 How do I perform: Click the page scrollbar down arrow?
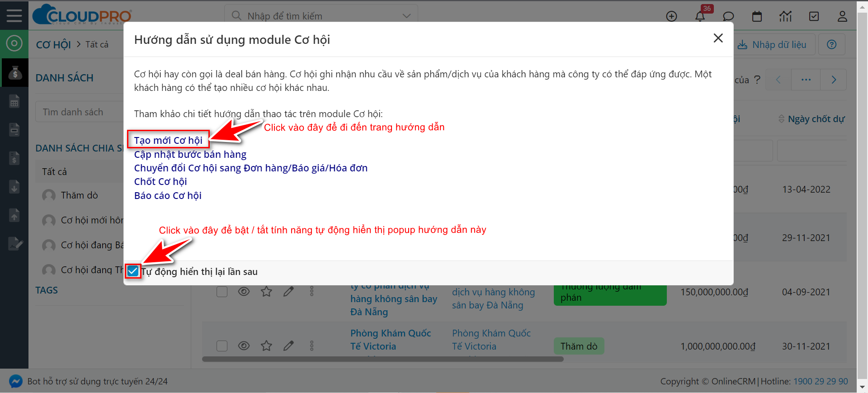coord(862,388)
